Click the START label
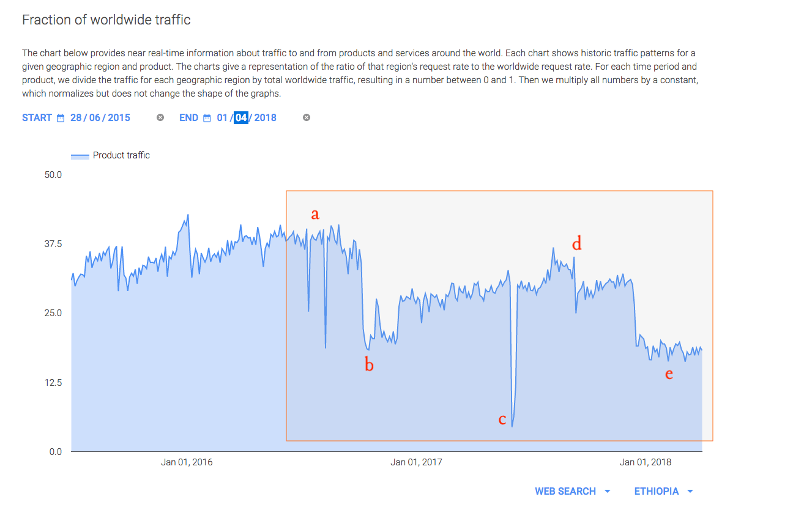 [x=37, y=118]
